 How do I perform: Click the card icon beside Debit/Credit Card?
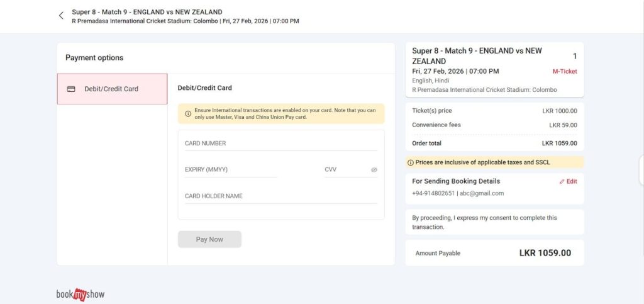[x=71, y=89]
